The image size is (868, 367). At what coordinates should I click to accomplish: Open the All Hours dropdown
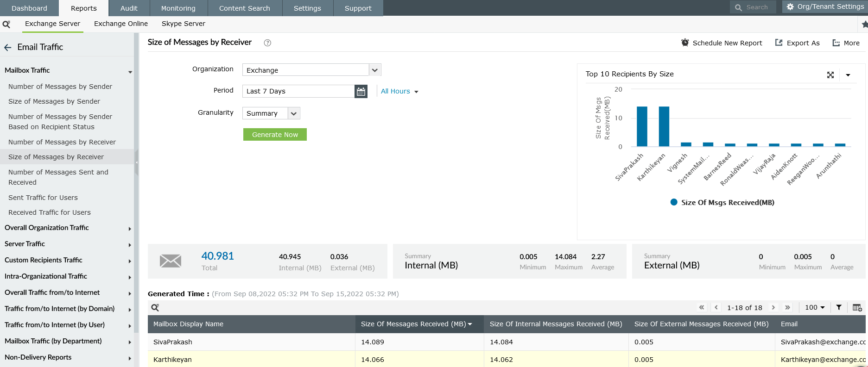click(399, 92)
